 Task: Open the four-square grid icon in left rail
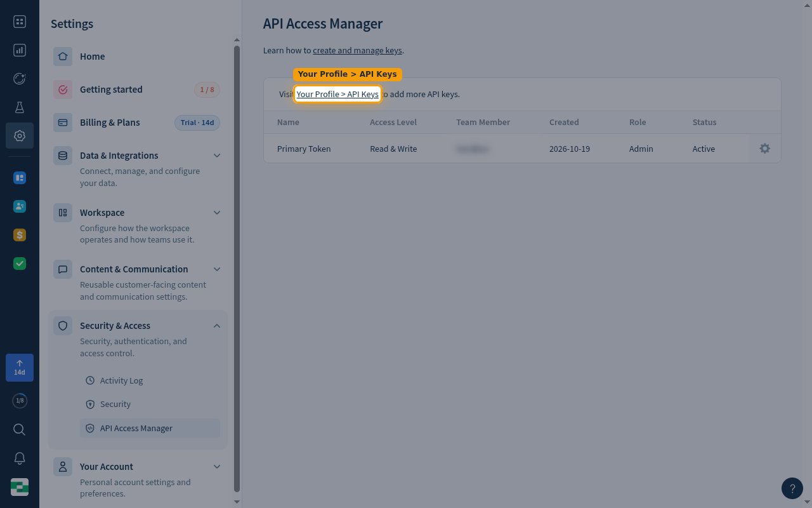(x=20, y=22)
